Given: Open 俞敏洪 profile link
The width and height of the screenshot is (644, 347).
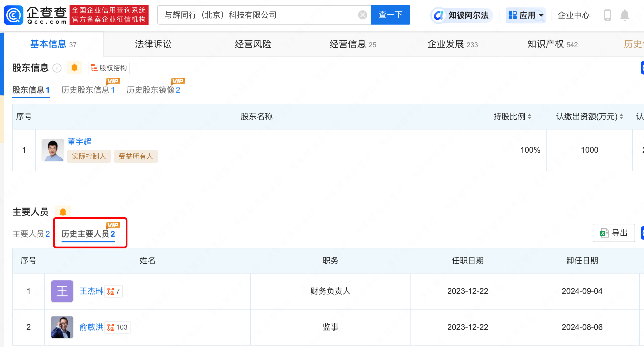Looking at the screenshot, I should coord(91,327).
